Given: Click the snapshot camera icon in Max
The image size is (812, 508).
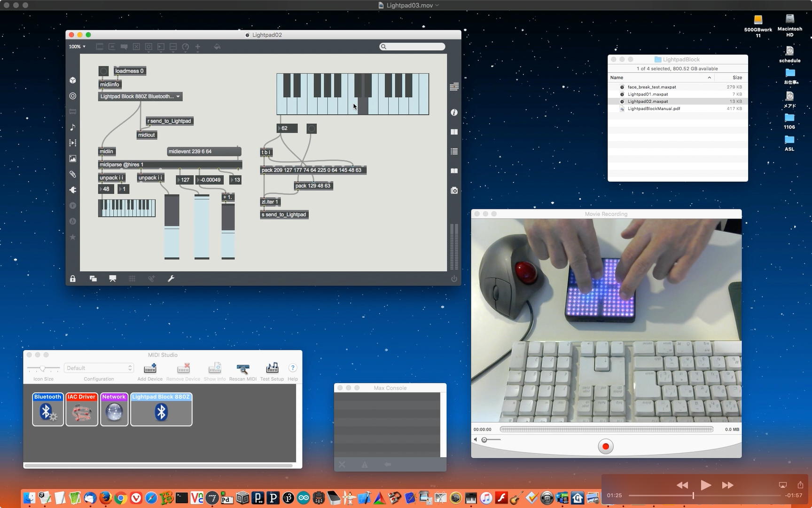Looking at the screenshot, I should 454,190.
